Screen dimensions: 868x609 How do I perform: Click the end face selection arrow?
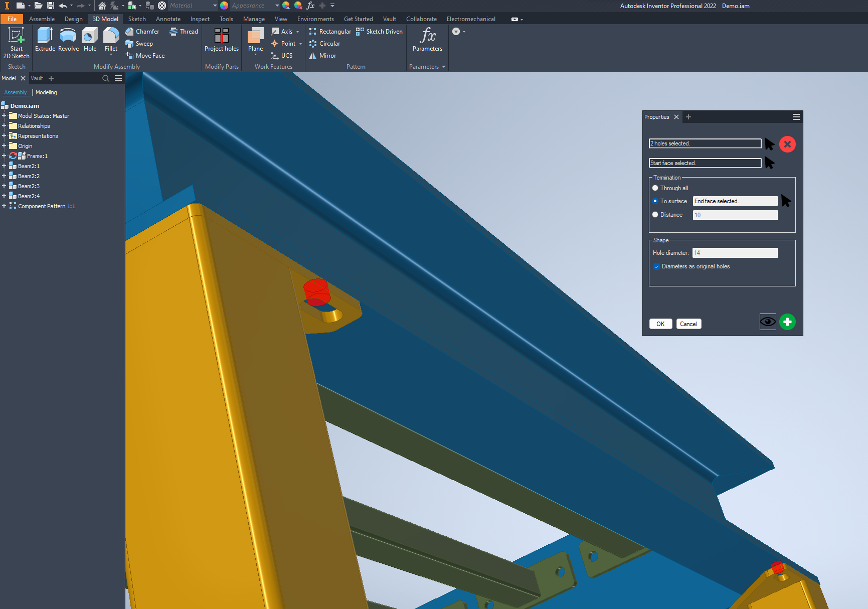(786, 201)
